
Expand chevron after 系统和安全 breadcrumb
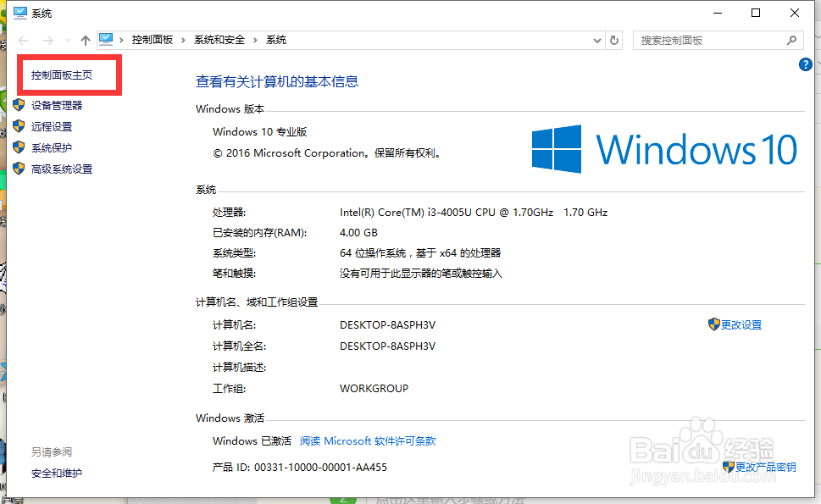tap(256, 41)
